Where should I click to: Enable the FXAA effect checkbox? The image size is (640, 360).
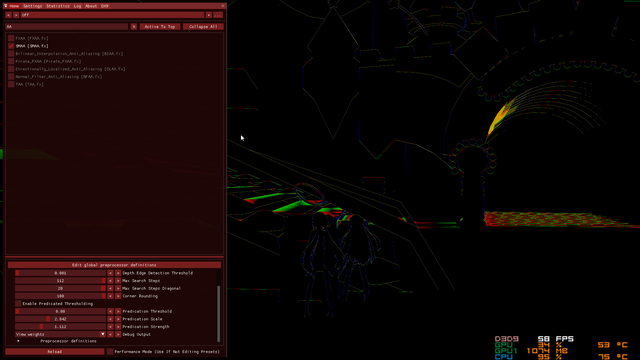(x=11, y=38)
